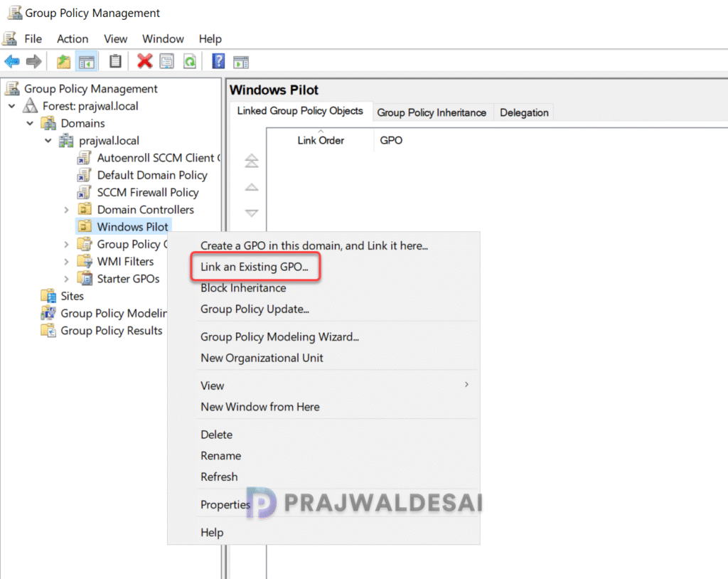Click the move link up arrow
Image resolution: width=728 pixels, height=579 pixels.
click(252, 187)
